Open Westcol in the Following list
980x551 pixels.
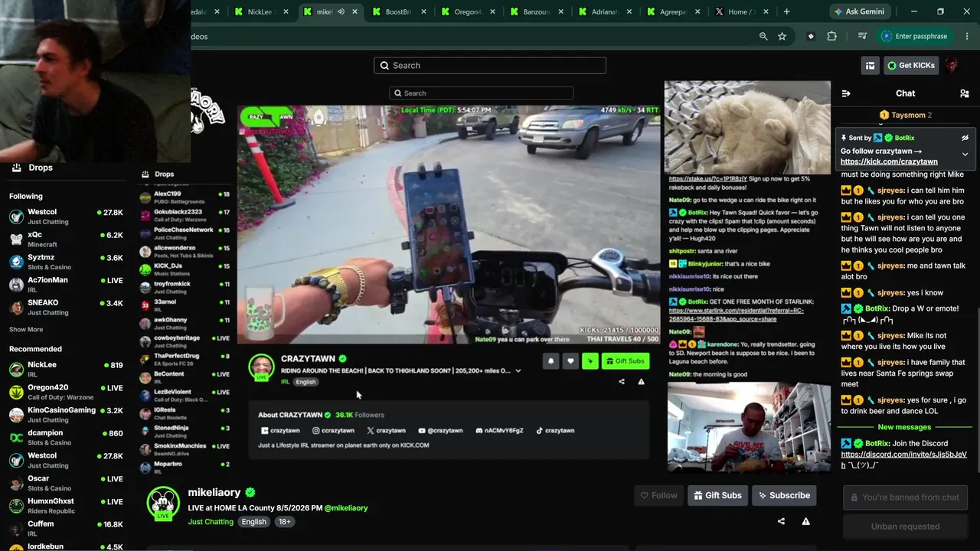pyautogui.click(x=67, y=217)
